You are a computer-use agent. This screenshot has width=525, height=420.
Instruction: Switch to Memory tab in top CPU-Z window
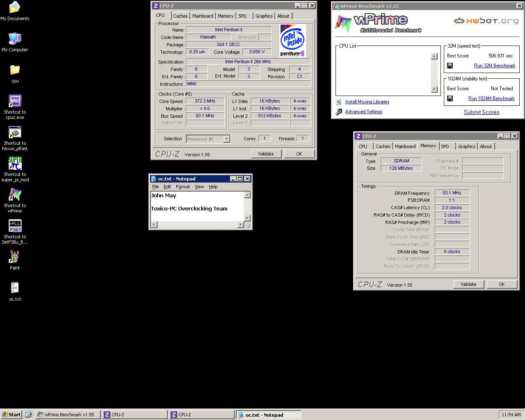pos(226,16)
